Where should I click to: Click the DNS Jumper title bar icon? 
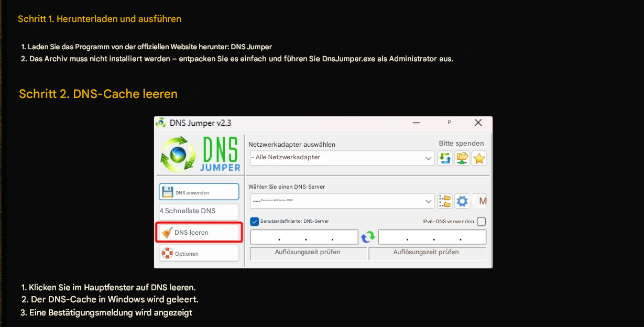pos(161,123)
